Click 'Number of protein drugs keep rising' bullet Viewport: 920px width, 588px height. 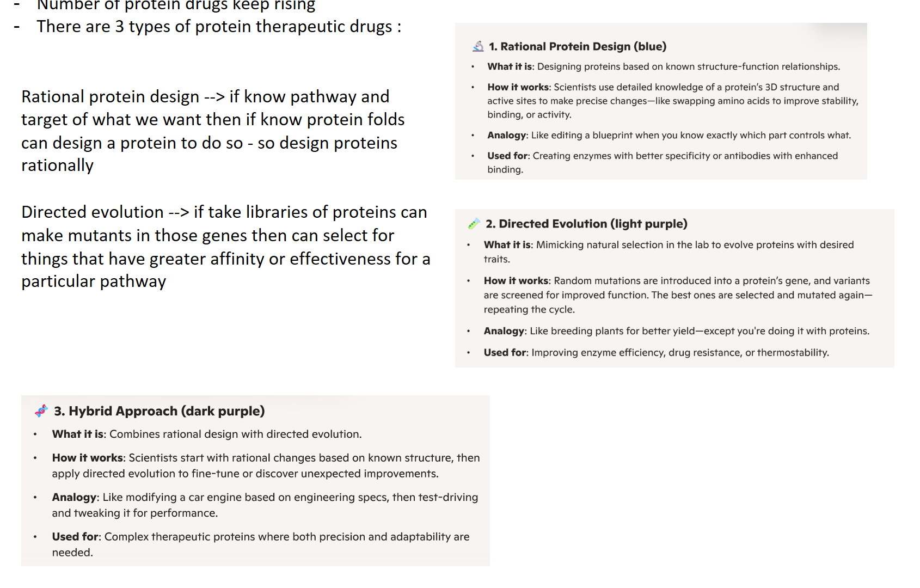(175, 5)
